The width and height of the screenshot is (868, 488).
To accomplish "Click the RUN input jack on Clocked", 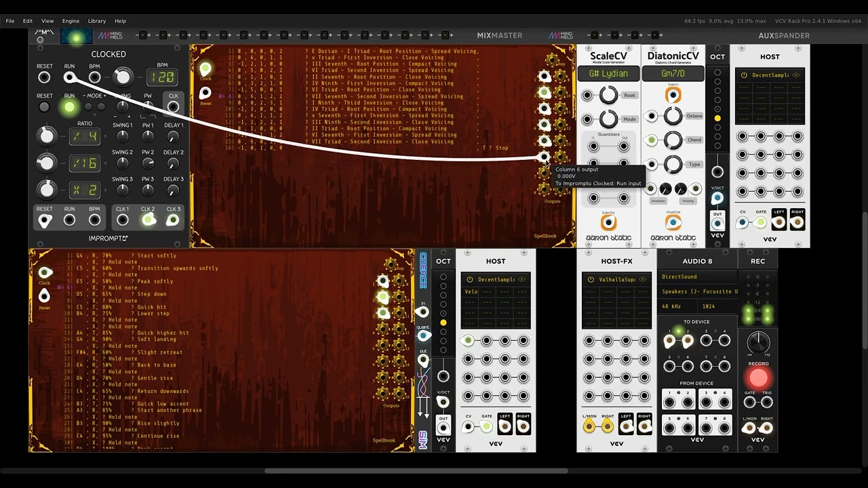I will point(69,77).
